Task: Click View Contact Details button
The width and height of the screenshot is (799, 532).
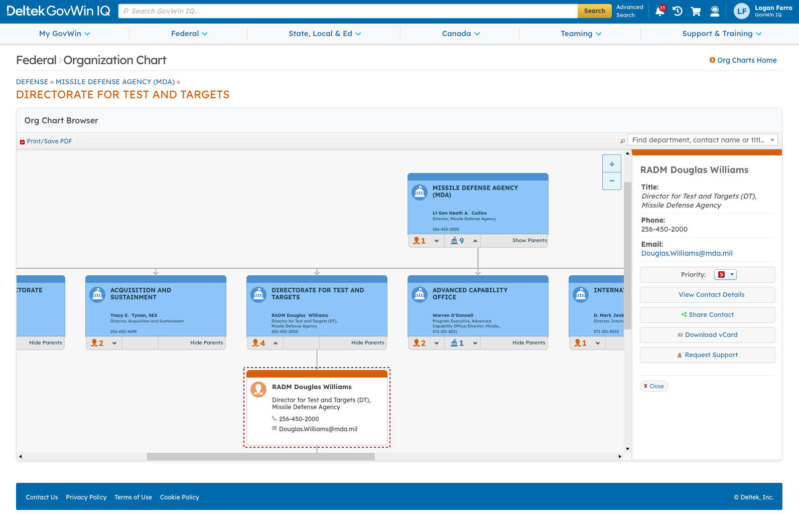Action: click(x=708, y=295)
